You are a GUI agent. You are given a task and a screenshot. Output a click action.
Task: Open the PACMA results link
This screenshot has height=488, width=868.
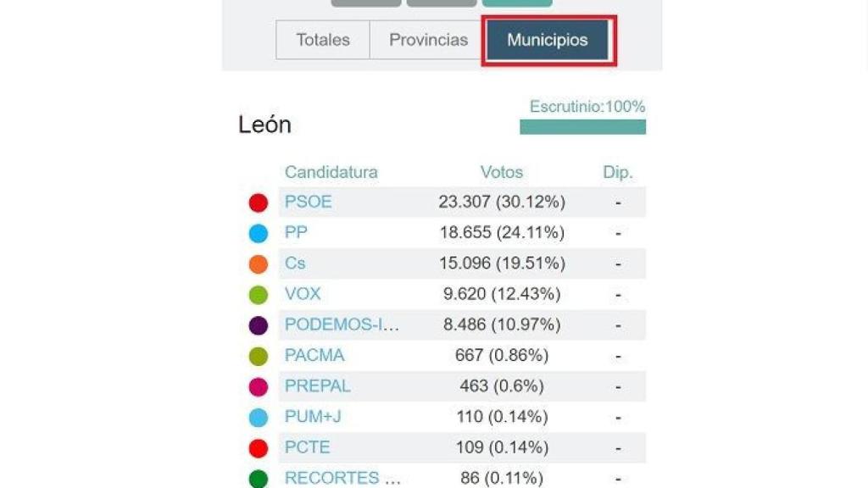pos(314,355)
